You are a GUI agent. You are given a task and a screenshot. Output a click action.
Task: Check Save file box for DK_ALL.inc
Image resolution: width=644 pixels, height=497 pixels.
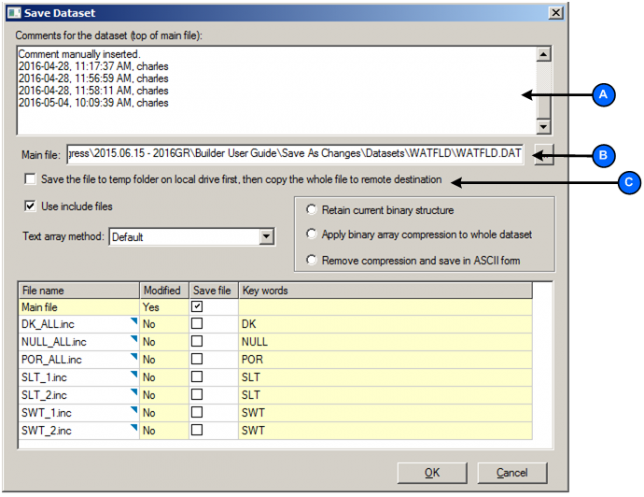click(197, 325)
